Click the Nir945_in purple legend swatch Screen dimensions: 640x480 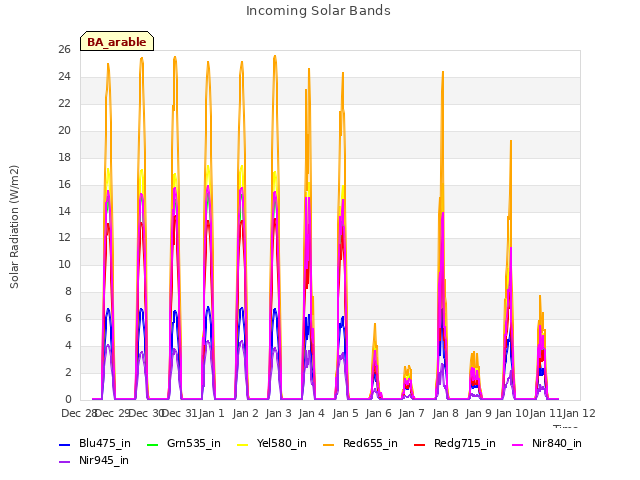pos(64,462)
